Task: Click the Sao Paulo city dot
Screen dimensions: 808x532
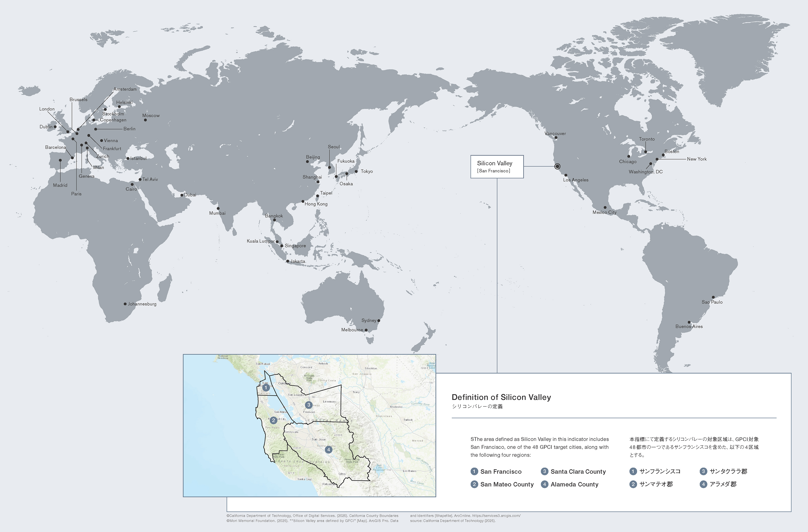Action: 713,297
